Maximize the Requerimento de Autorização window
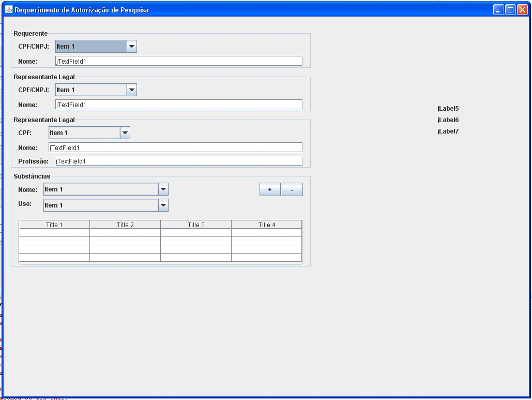 coord(510,10)
